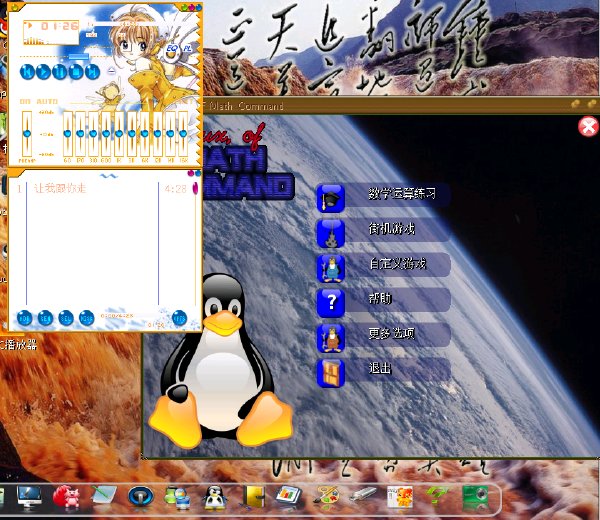Click the playlist REM button
The image size is (600, 520).
click(45, 318)
